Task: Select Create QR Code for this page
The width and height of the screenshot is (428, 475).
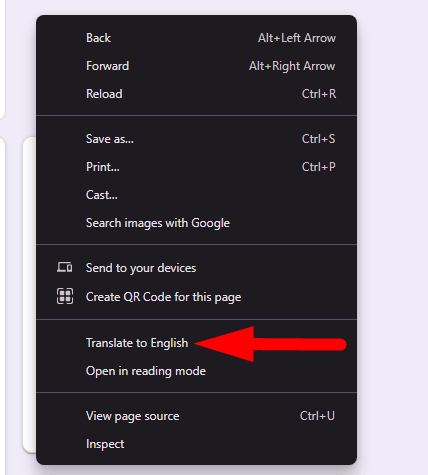Action: (x=196, y=297)
